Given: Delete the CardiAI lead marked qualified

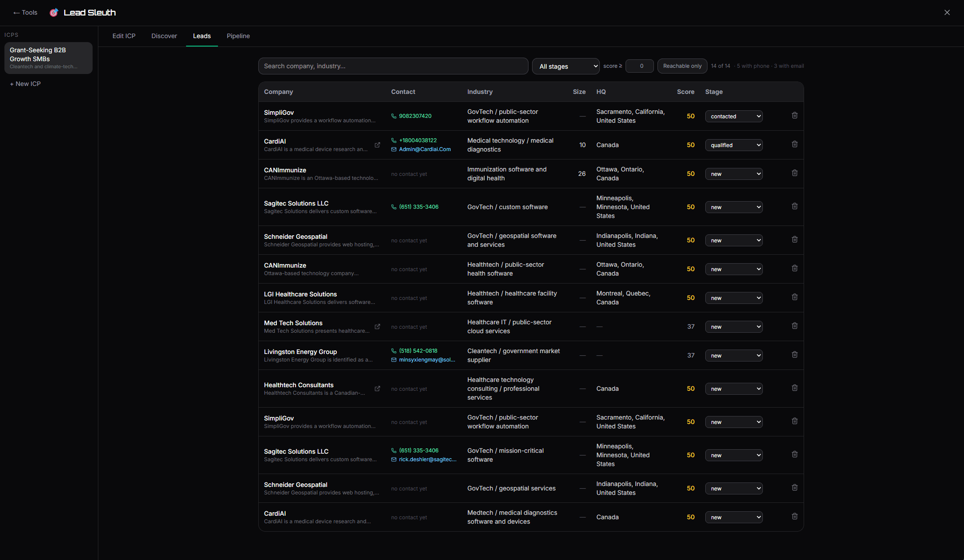Looking at the screenshot, I should (795, 144).
